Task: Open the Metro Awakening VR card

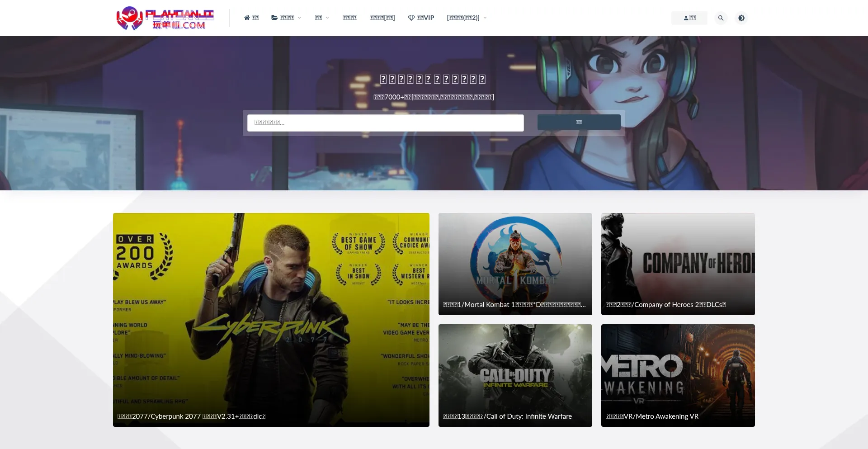Action: click(678, 375)
